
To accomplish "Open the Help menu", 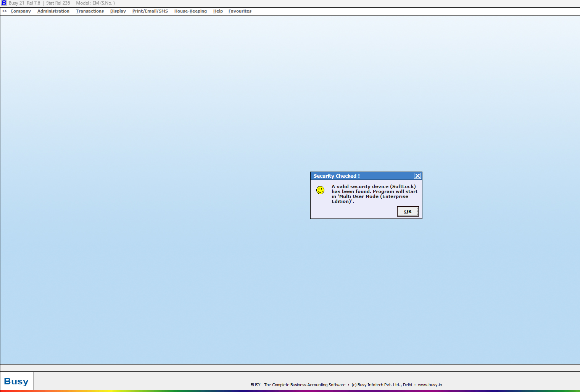I will 218,11.
